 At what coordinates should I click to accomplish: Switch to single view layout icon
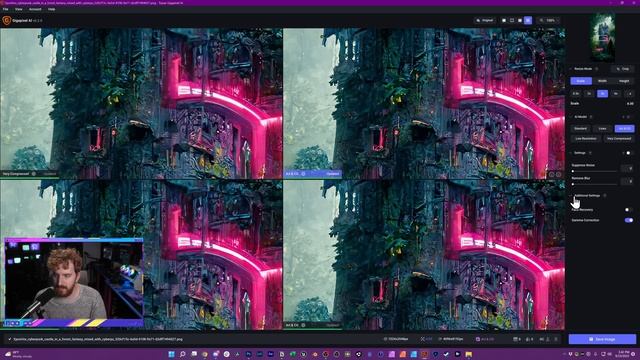pyautogui.click(x=504, y=20)
